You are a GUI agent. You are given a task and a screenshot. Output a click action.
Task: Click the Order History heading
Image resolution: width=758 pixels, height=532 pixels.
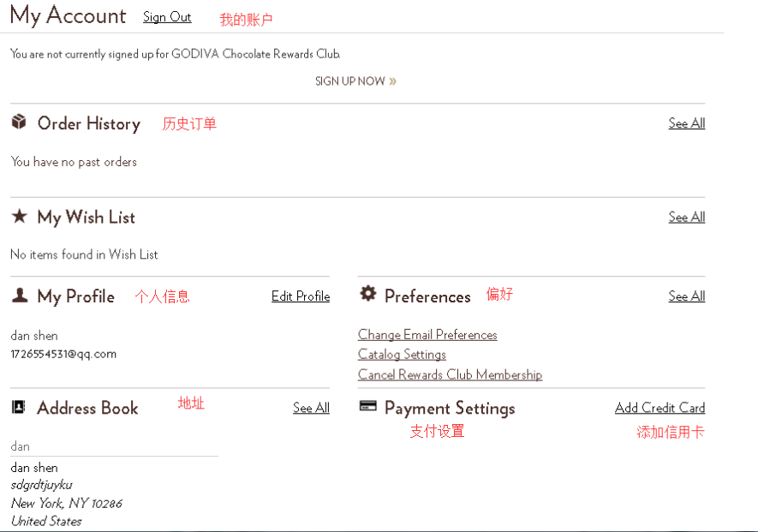88,124
